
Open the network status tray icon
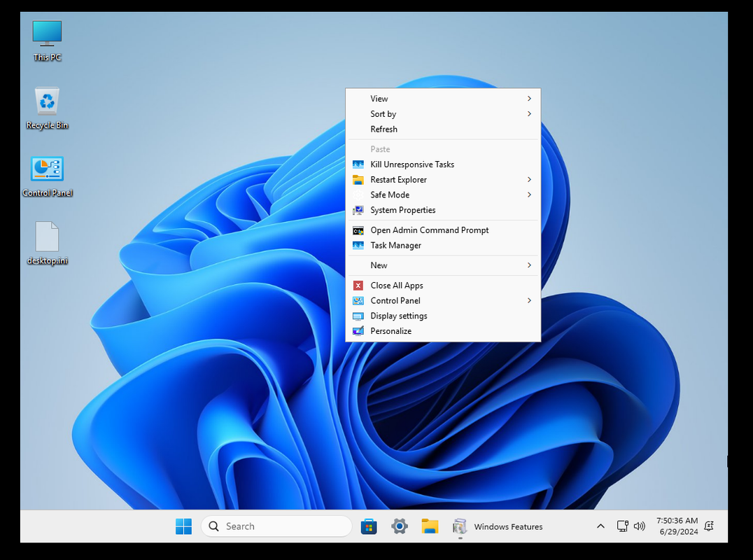tap(622, 526)
